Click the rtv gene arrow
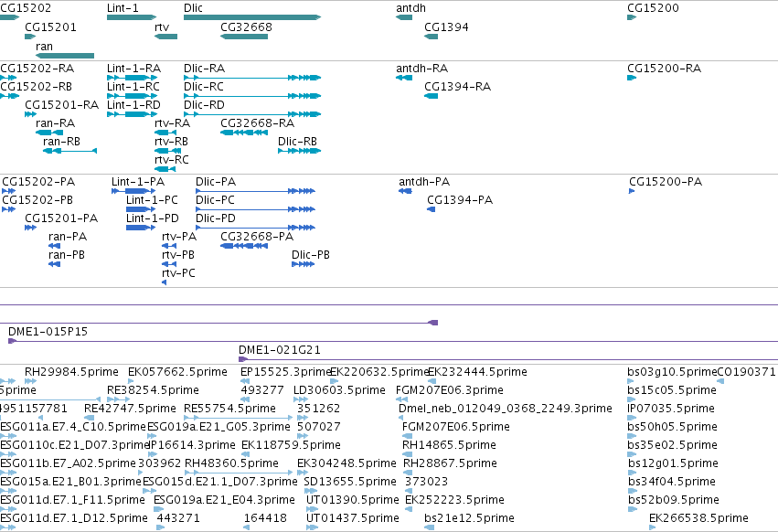This screenshot has width=778, height=532. tap(165, 37)
